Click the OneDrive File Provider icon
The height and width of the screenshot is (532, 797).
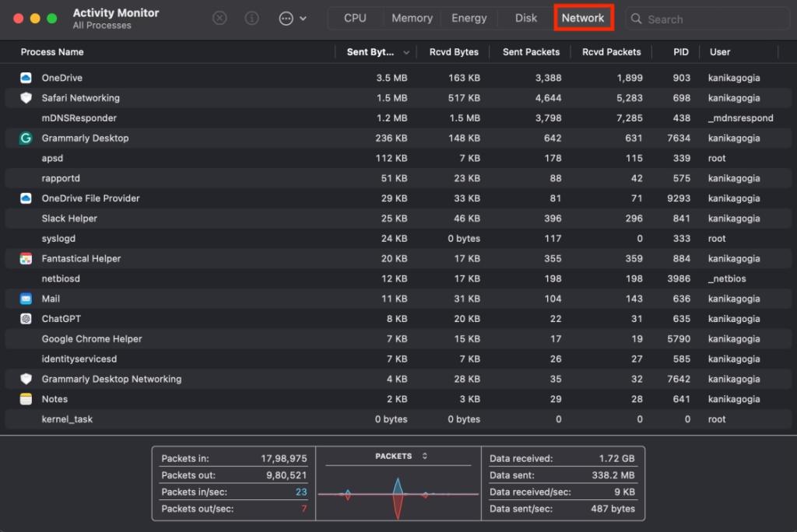(x=25, y=198)
